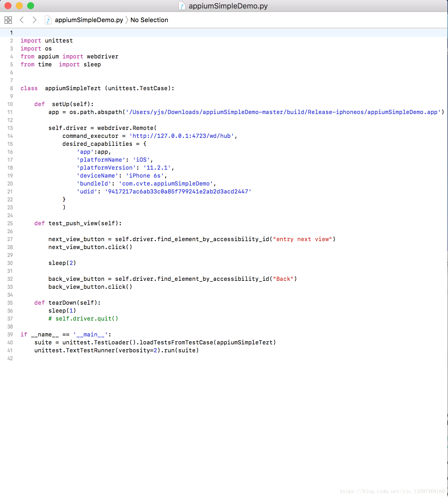Click 'platformName' key string
448x497 pixels.
(101, 160)
